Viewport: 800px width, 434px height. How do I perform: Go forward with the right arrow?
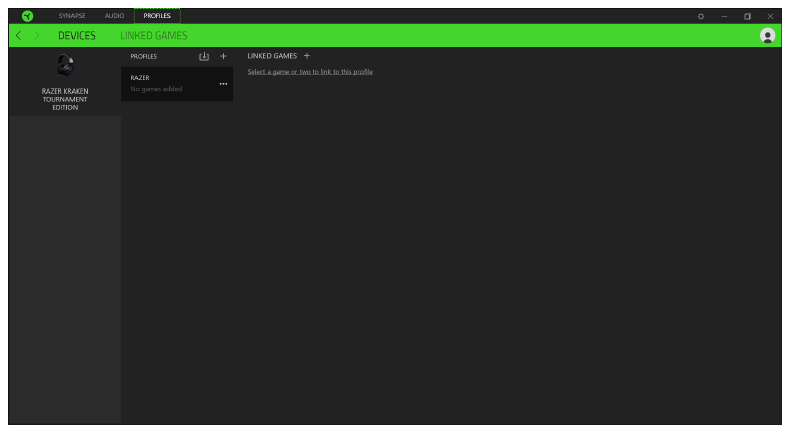[37, 36]
